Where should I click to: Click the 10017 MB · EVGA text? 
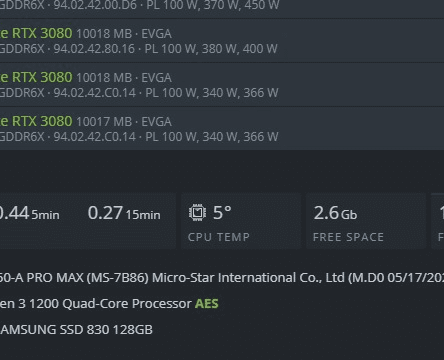point(124,122)
